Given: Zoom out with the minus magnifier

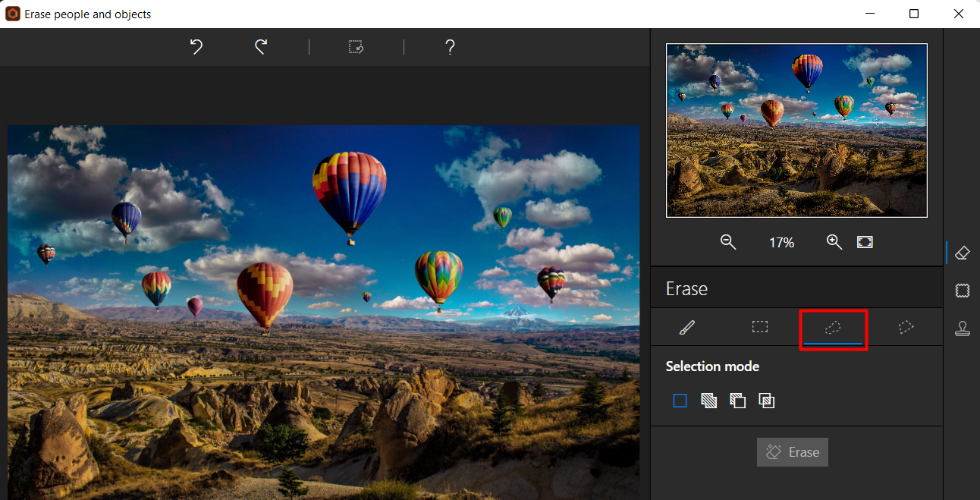Looking at the screenshot, I should tap(728, 242).
